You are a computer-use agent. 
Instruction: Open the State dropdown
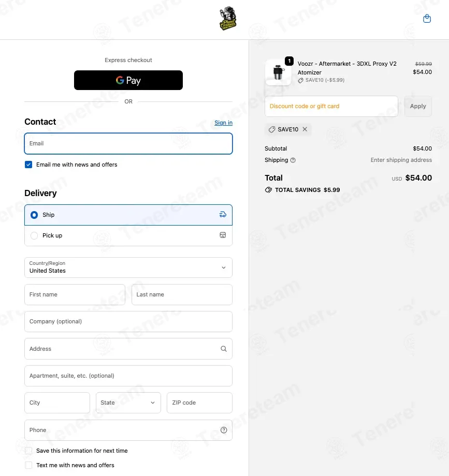[x=128, y=403]
